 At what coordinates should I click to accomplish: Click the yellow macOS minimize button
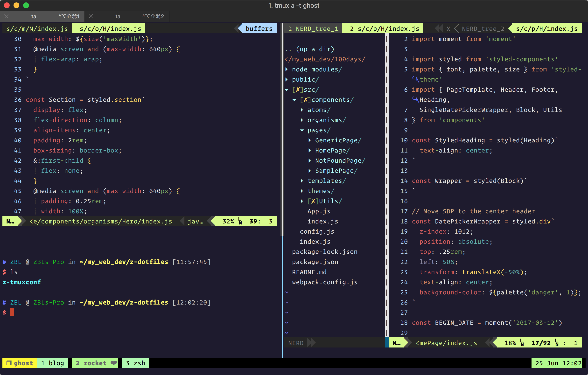pos(16,5)
